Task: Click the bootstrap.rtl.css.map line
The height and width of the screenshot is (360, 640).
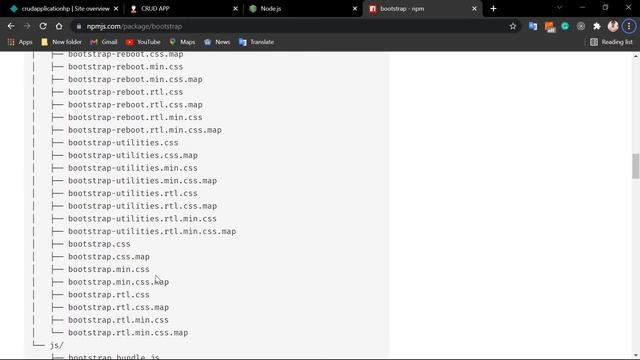Action: click(118, 307)
